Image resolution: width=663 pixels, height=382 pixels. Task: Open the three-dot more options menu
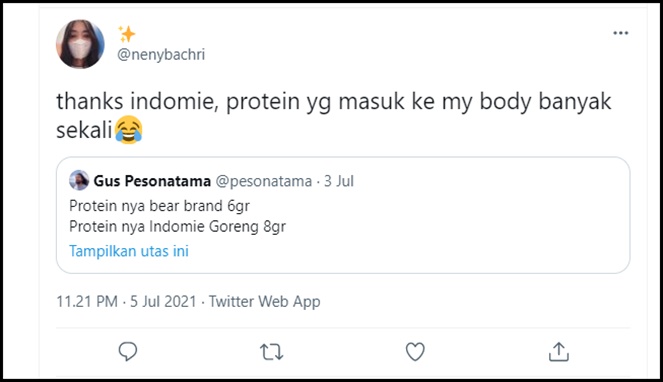coord(620,33)
